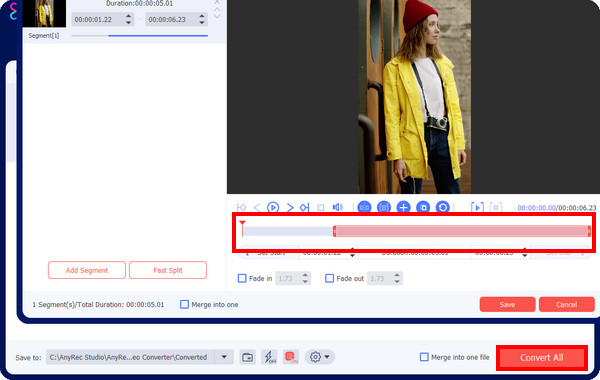Viewport: 600px width, 380px height.
Task: Check Merge into one file option
Action: pyautogui.click(x=424, y=357)
